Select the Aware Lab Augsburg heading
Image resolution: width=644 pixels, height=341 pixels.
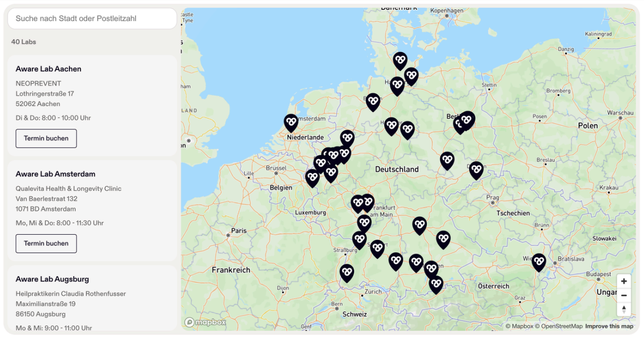(x=52, y=279)
